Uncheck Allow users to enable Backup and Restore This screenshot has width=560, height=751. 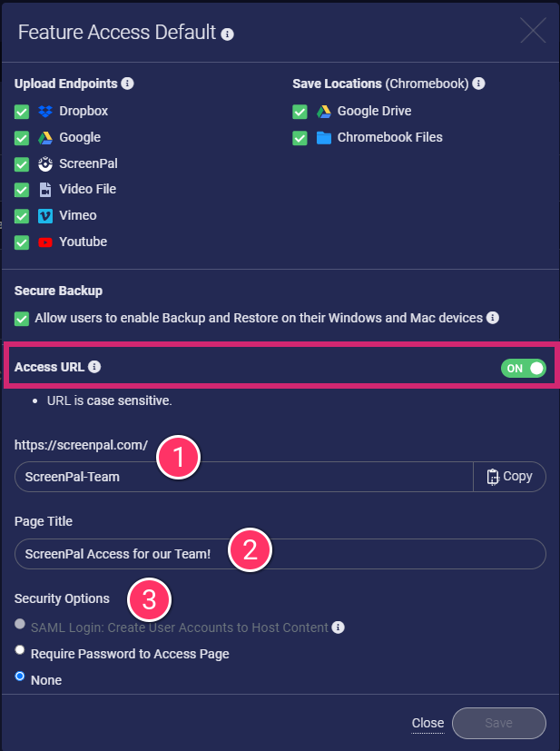[x=22, y=319]
